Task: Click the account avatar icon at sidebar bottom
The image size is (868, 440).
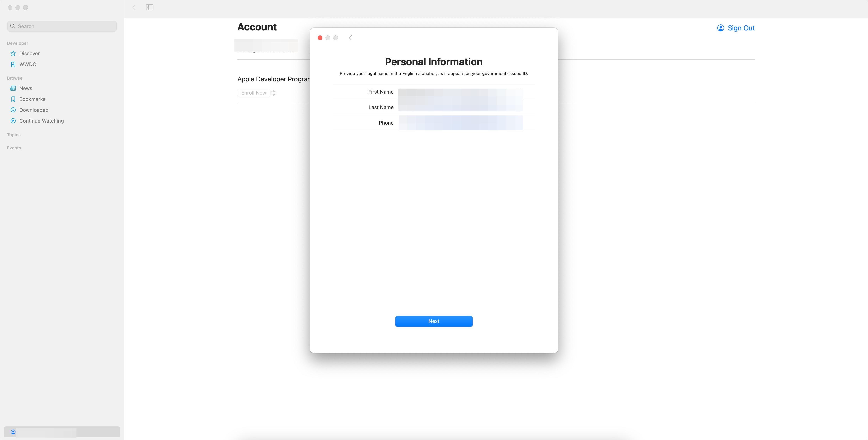Action: pyautogui.click(x=13, y=432)
